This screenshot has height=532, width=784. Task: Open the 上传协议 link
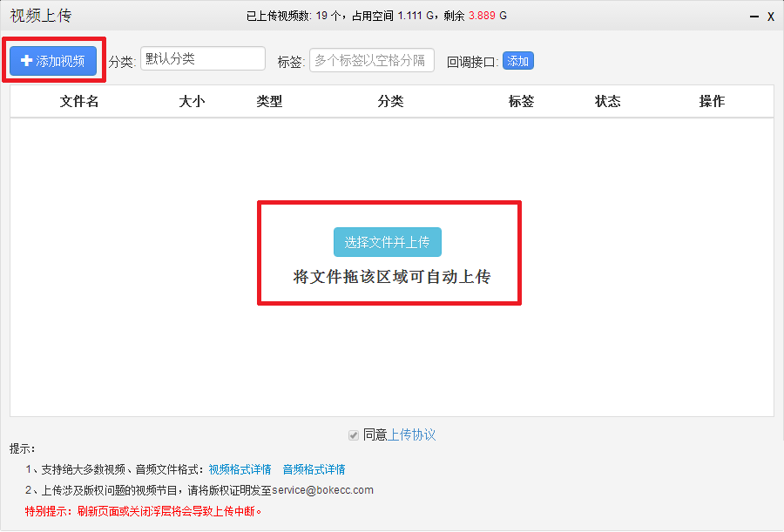412,435
